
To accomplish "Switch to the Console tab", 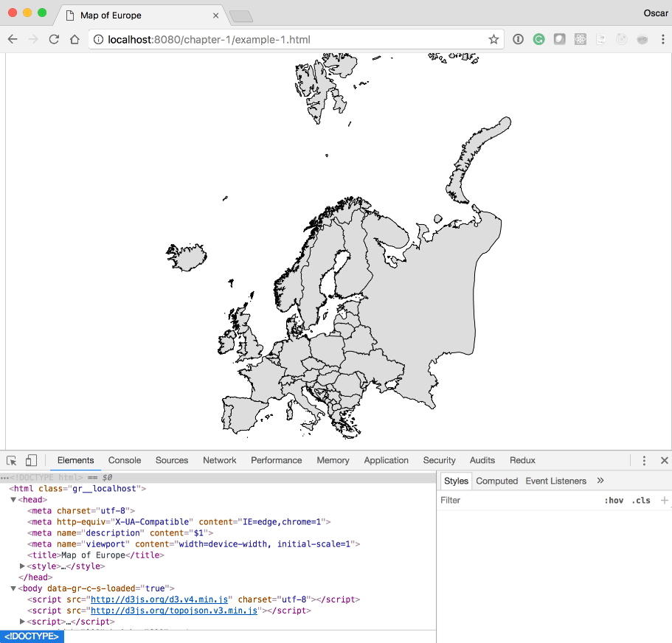I will (x=125, y=461).
